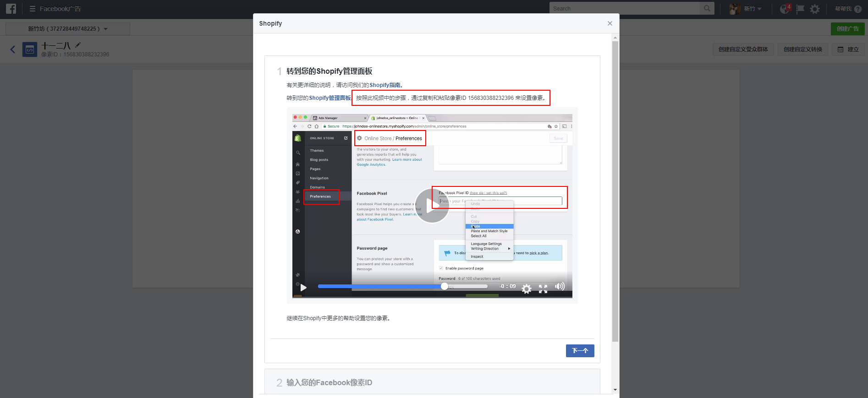Open the notifications globe icon
This screenshot has width=868, height=398.
coord(785,9)
